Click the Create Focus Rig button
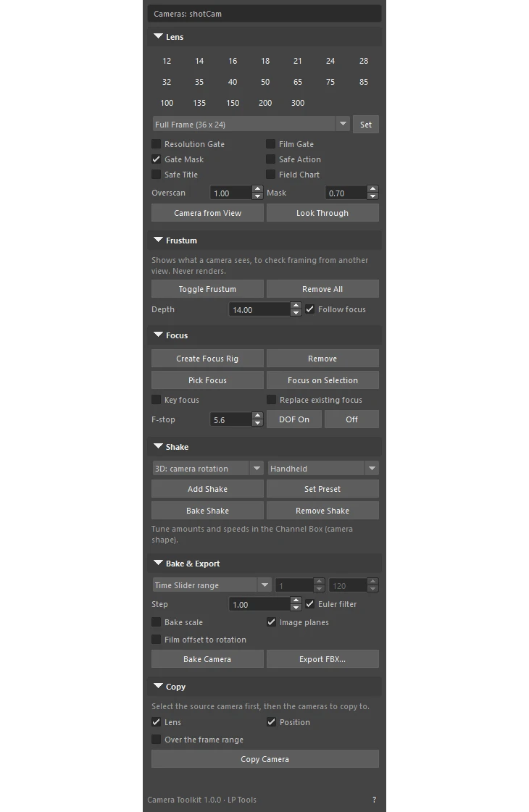This screenshot has width=529, height=812. tap(208, 359)
